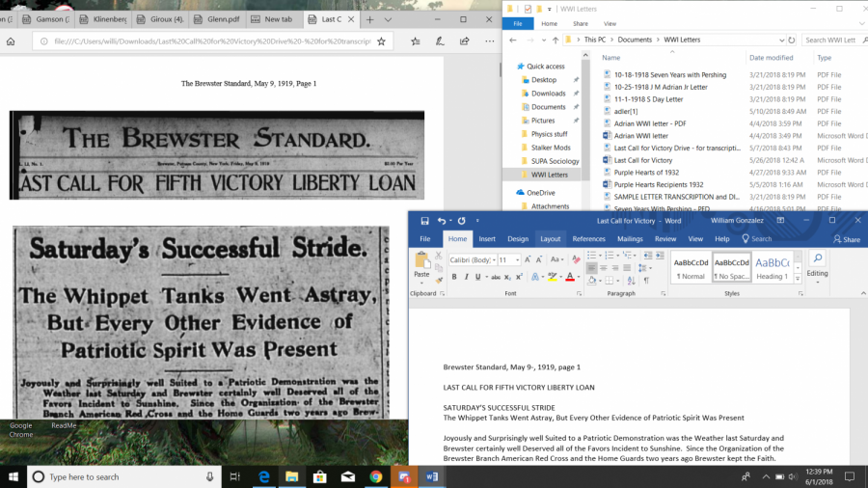
Task: Click the Edge address bar
Action: pos(212,41)
